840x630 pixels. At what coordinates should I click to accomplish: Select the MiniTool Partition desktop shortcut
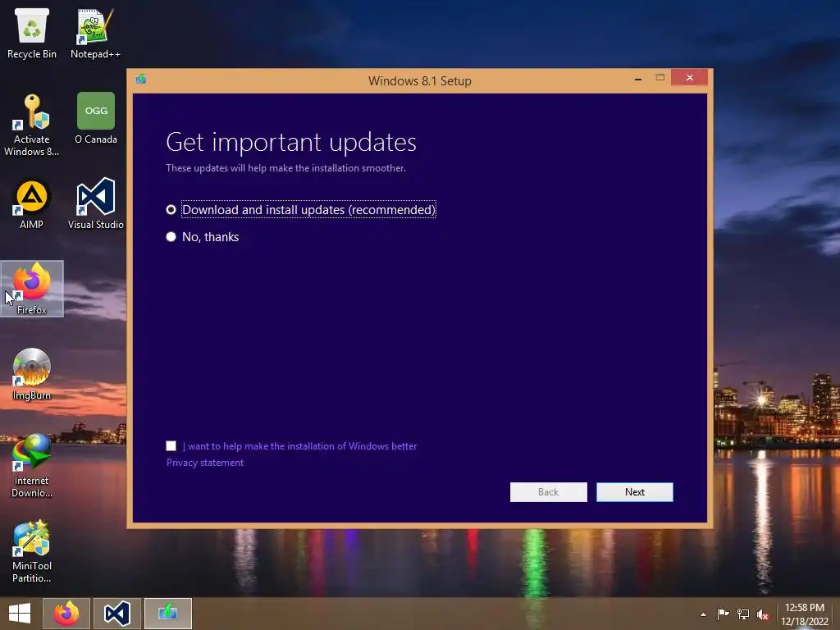pyautogui.click(x=32, y=551)
